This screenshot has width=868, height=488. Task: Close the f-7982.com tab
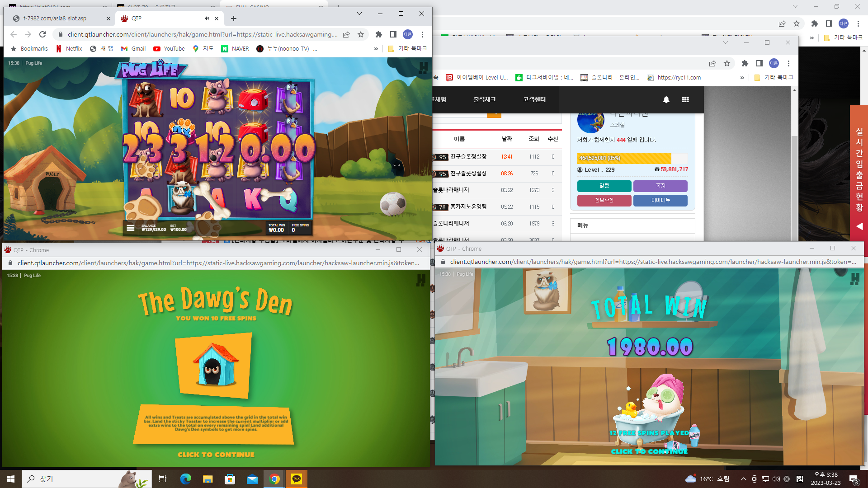(108, 19)
